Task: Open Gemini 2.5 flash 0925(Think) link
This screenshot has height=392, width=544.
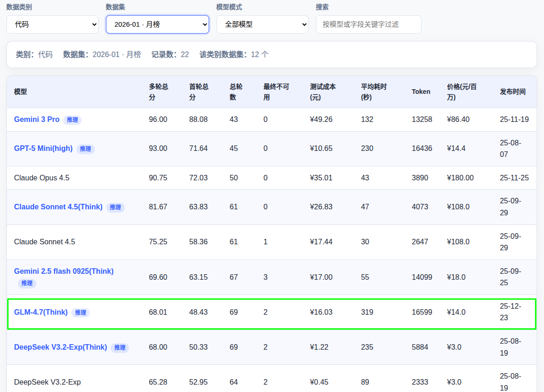Action: [x=64, y=271]
